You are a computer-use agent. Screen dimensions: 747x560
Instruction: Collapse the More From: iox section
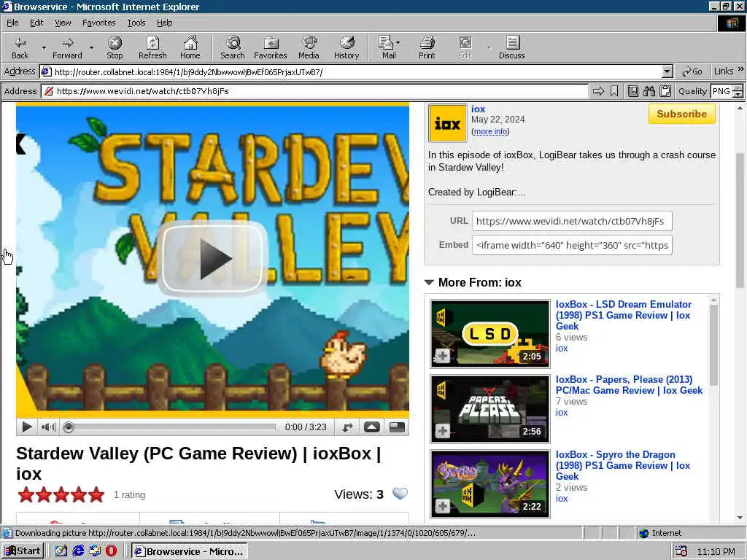(429, 282)
